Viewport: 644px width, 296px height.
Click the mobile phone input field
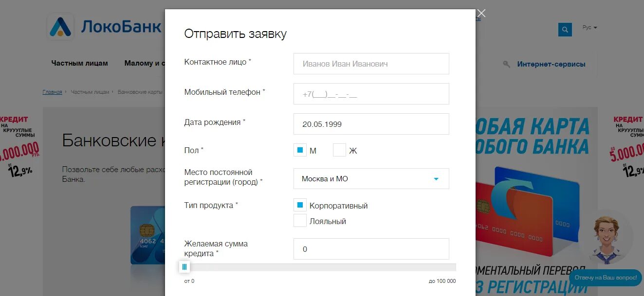tap(371, 94)
